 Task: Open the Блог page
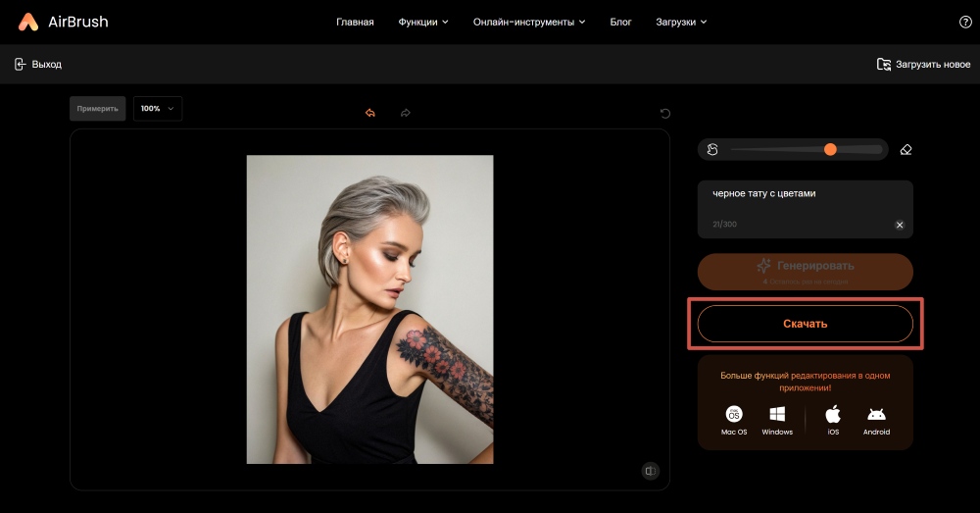[x=620, y=22]
